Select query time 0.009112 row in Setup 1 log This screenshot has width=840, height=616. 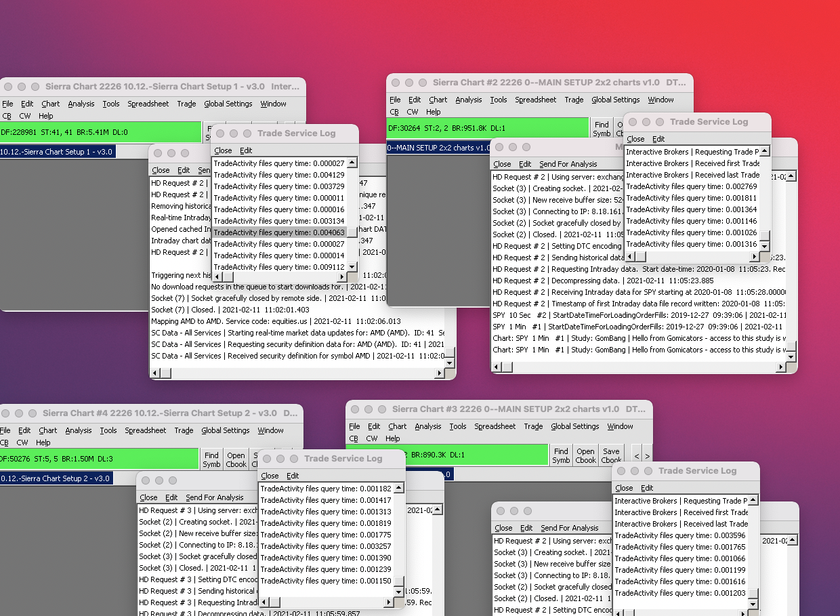pyautogui.click(x=280, y=267)
